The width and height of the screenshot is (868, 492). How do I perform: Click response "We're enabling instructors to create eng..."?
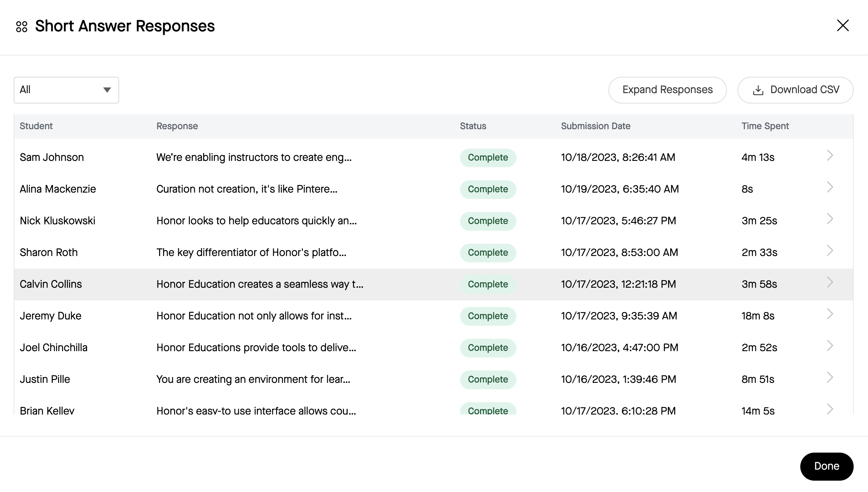(x=254, y=158)
